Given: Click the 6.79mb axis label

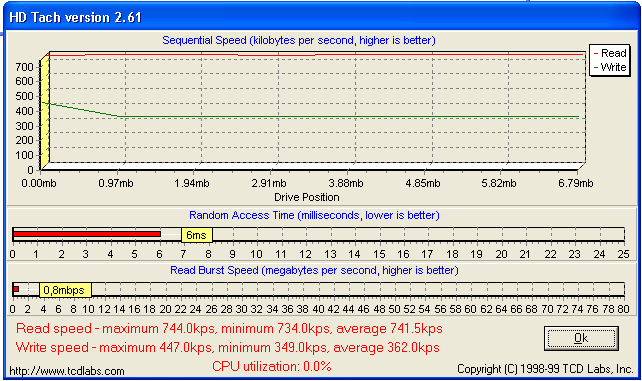Looking at the screenshot, I should (575, 183).
